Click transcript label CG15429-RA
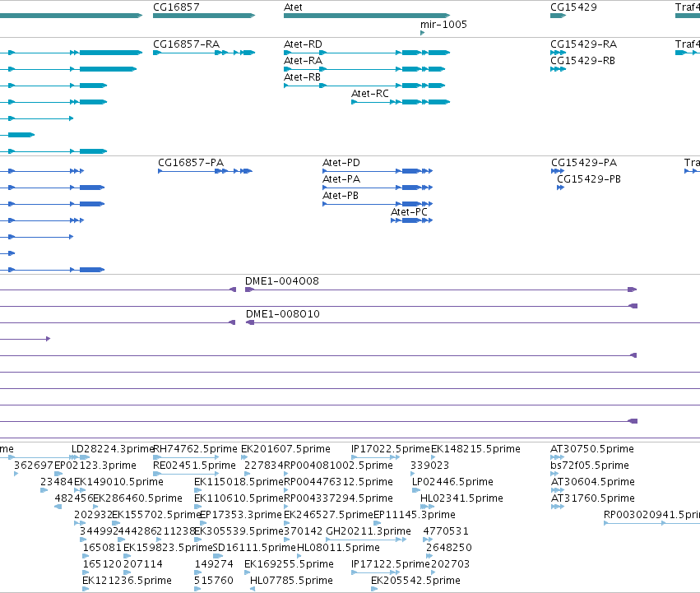 (583, 44)
